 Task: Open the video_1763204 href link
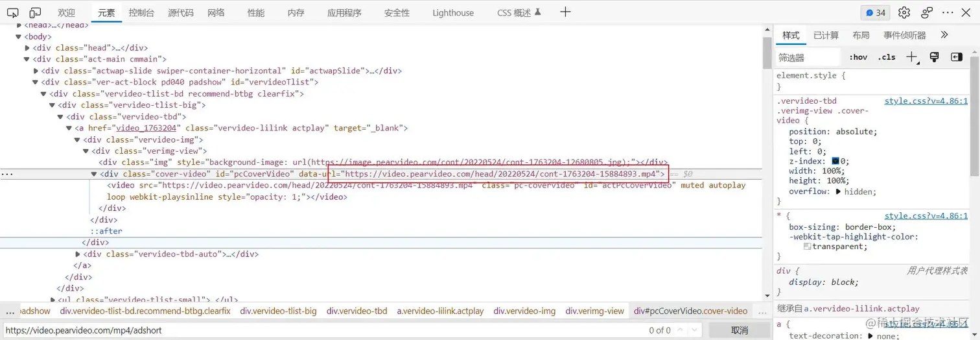click(146, 128)
